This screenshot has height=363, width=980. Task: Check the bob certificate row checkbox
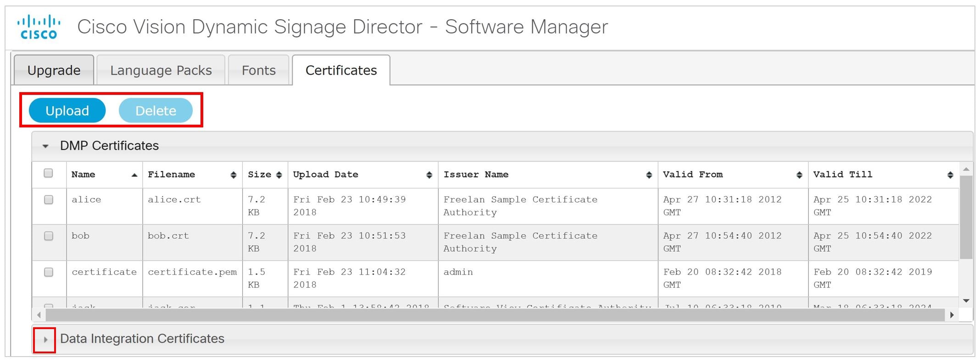point(48,236)
